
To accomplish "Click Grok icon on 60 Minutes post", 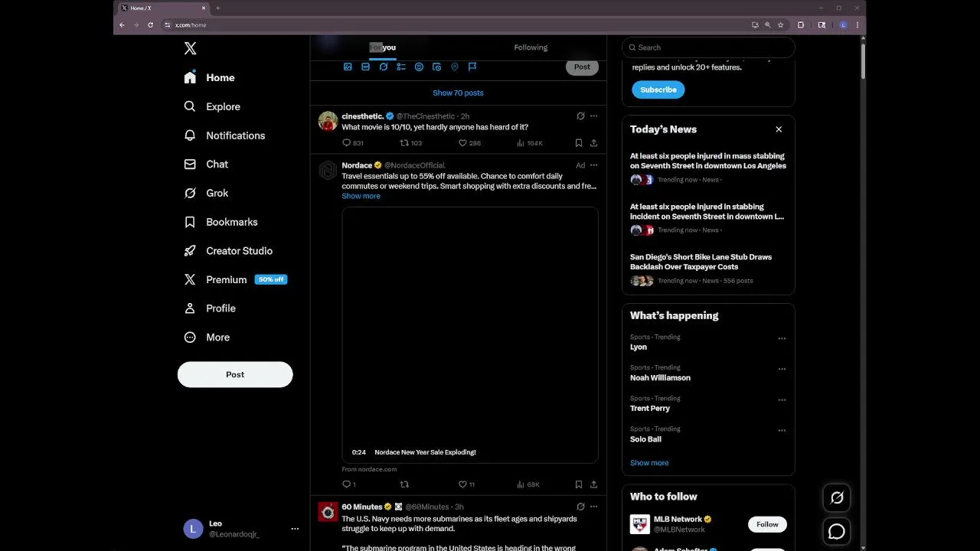I will click(580, 507).
